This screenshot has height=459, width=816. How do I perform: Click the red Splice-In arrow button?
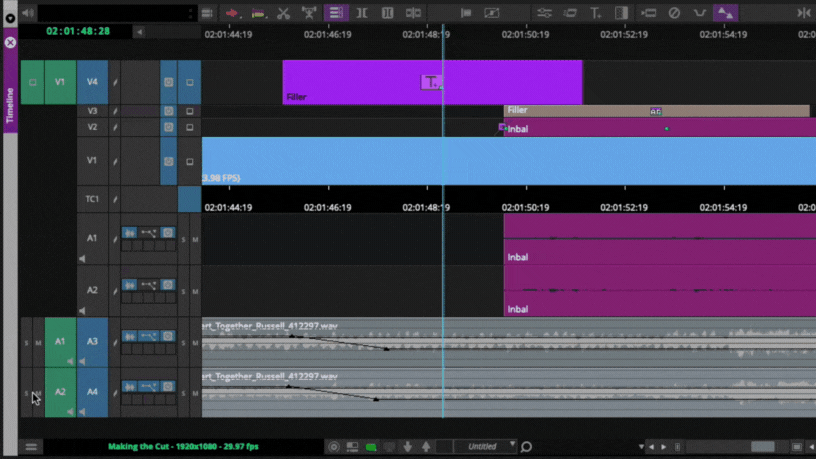point(232,13)
